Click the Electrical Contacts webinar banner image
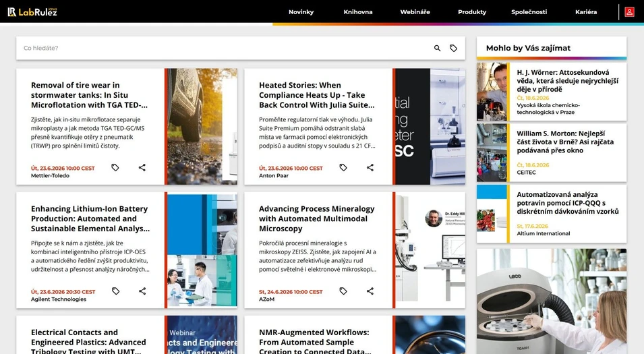 point(202,334)
